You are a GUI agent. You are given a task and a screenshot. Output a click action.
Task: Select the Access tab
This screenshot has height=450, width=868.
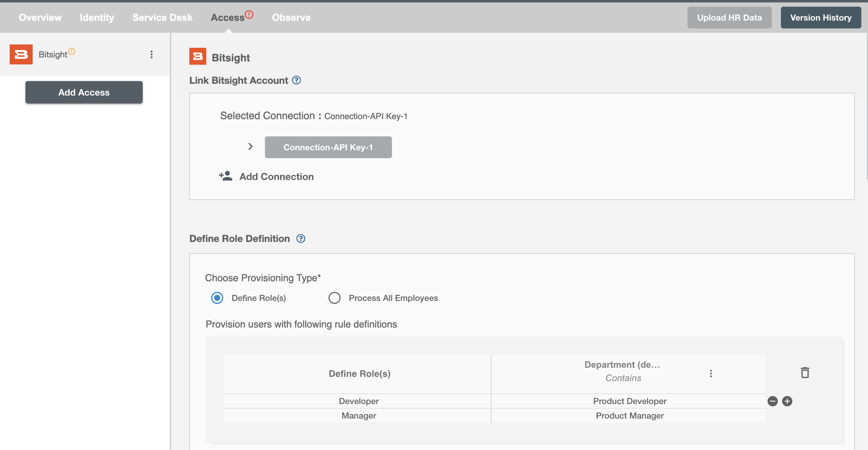click(x=227, y=18)
